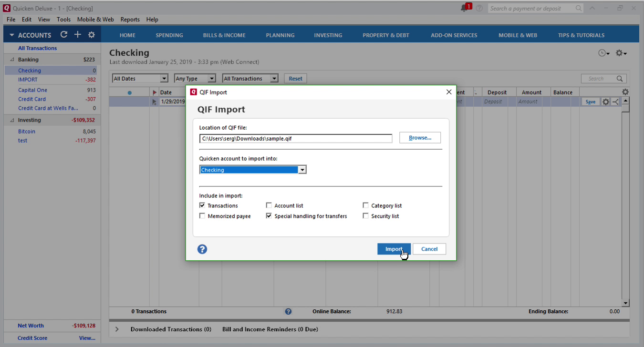The height and width of the screenshot is (347, 644).
Task: Uncheck the Transactions checkbox
Action: click(202, 205)
